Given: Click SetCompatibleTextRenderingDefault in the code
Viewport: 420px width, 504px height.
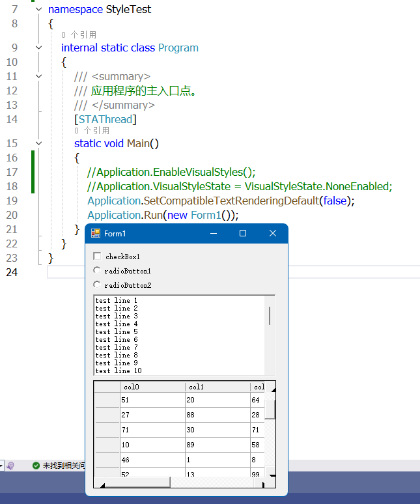Looking at the screenshot, I should coord(231,201).
